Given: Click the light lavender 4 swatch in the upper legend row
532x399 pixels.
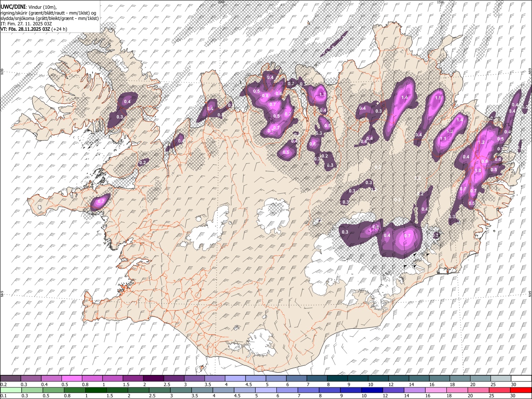Looking at the screenshot, I should 235,379.
